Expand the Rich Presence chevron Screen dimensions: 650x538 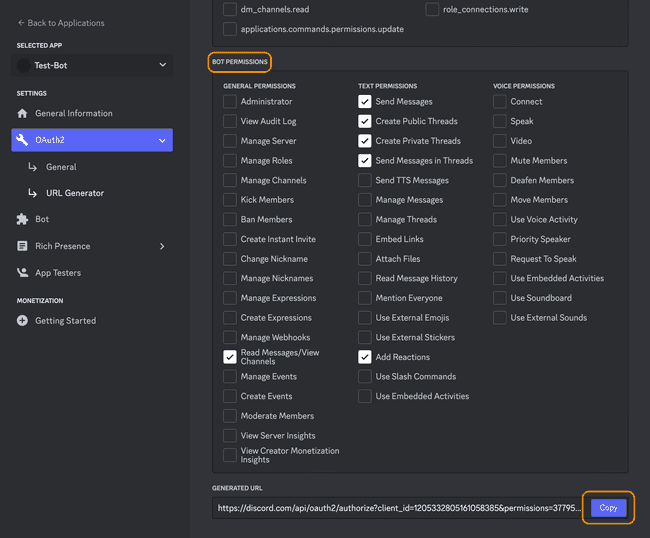[x=162, y=246]
